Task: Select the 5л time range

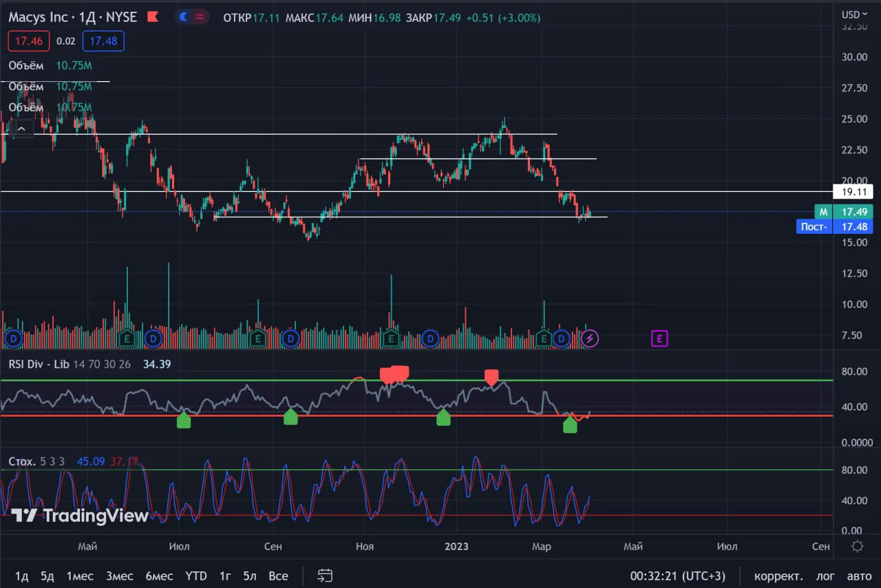Action: pos(250,576)
